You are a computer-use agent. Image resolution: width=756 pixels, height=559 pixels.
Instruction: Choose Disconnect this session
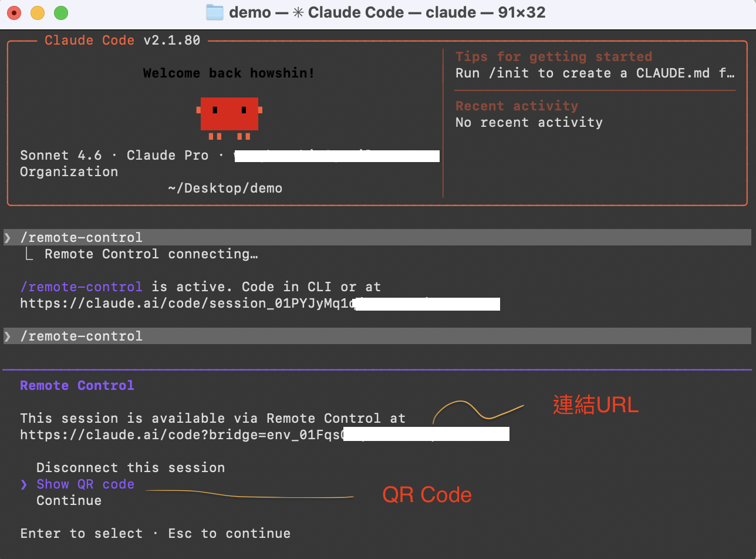coord(130,468)
